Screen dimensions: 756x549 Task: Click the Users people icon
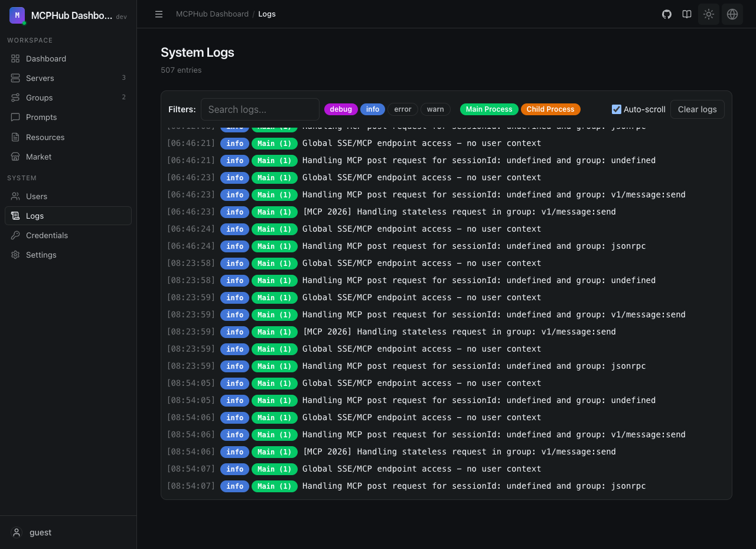(15, 196)
